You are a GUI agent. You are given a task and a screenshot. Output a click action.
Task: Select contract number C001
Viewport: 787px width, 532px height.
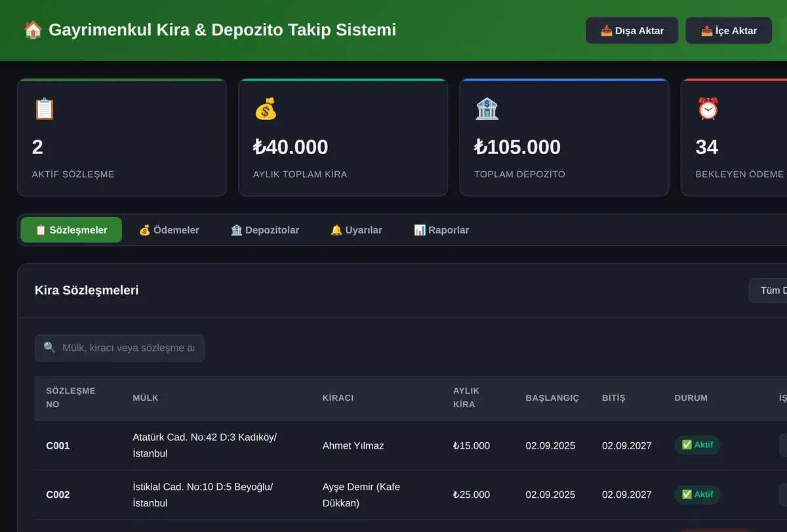pos(58,446)
